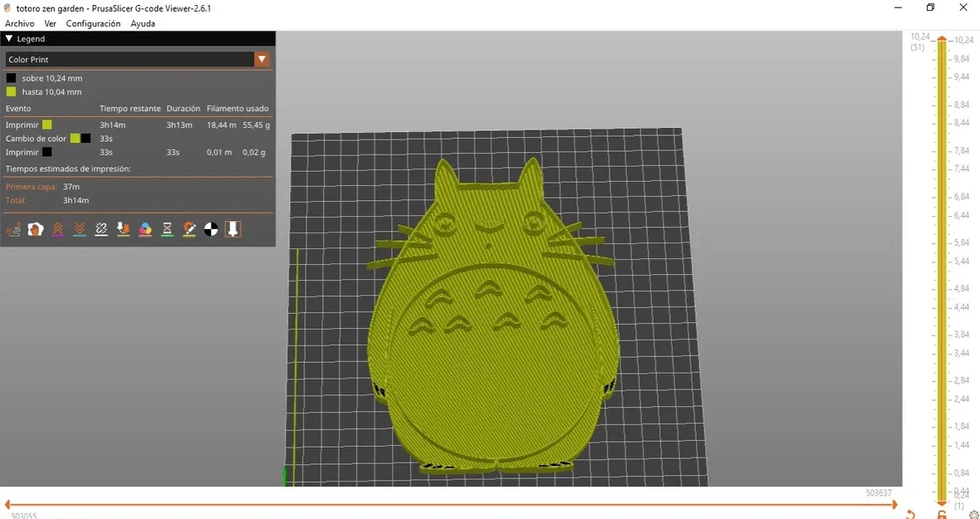Click the Evento column header
Screen dimensions: 980x519
[x=18, y=109]
